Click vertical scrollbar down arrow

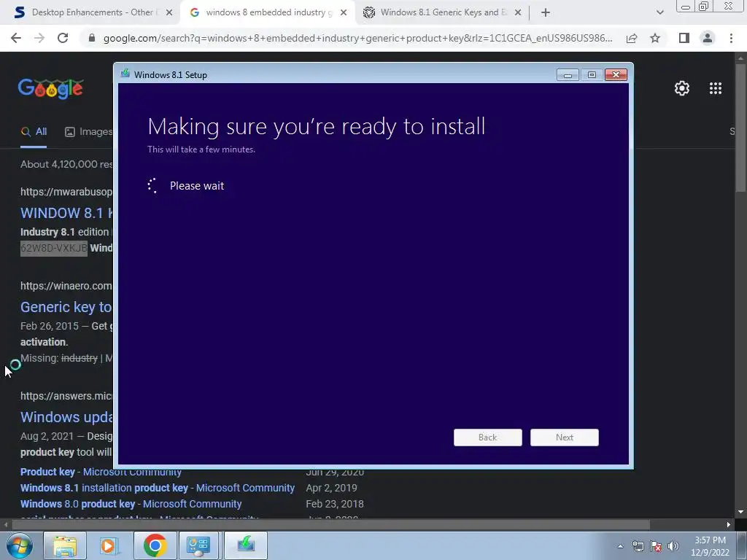(741, 513)
